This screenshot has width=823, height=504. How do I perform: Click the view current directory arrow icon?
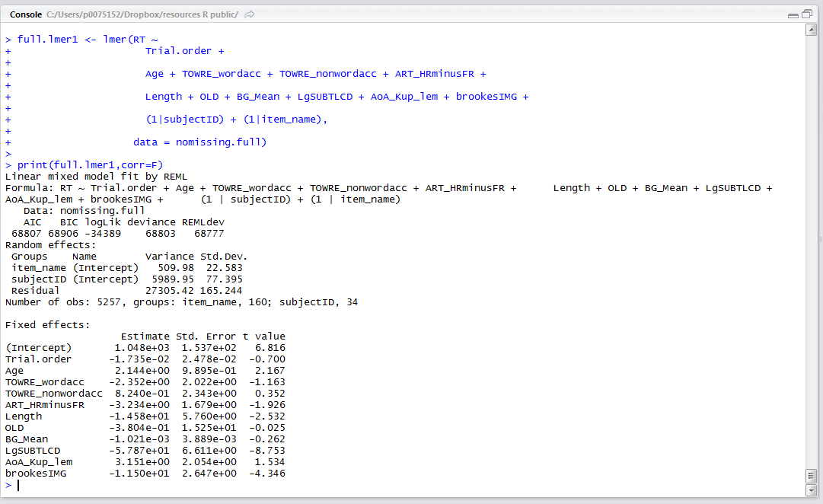pos(250,14)
